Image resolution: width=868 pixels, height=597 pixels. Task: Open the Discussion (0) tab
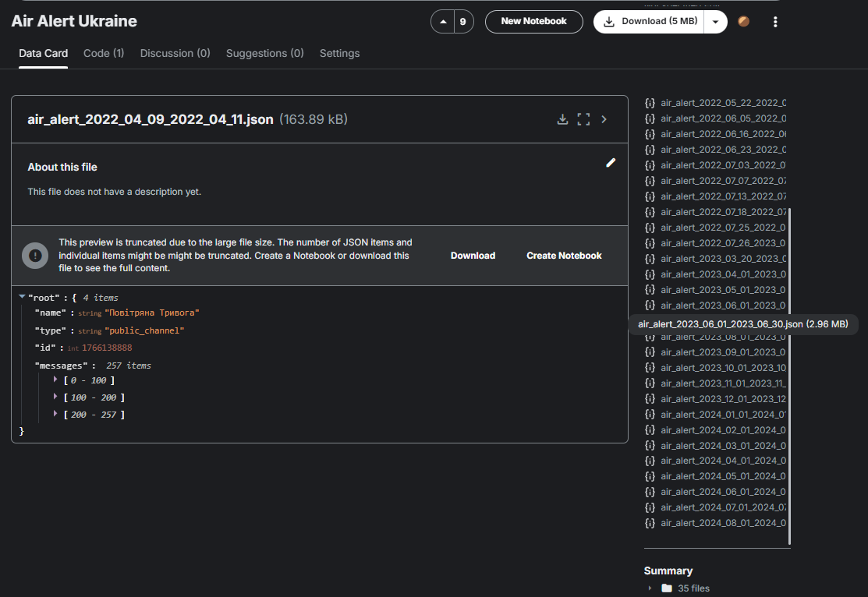[175, 53]
